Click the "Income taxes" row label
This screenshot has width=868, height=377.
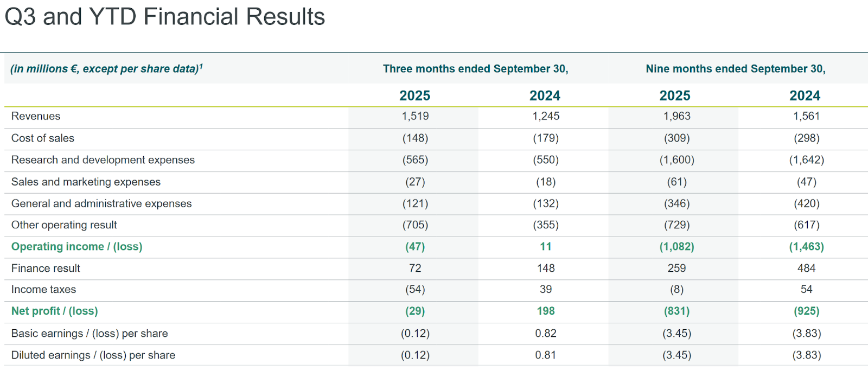pos(43,290)
